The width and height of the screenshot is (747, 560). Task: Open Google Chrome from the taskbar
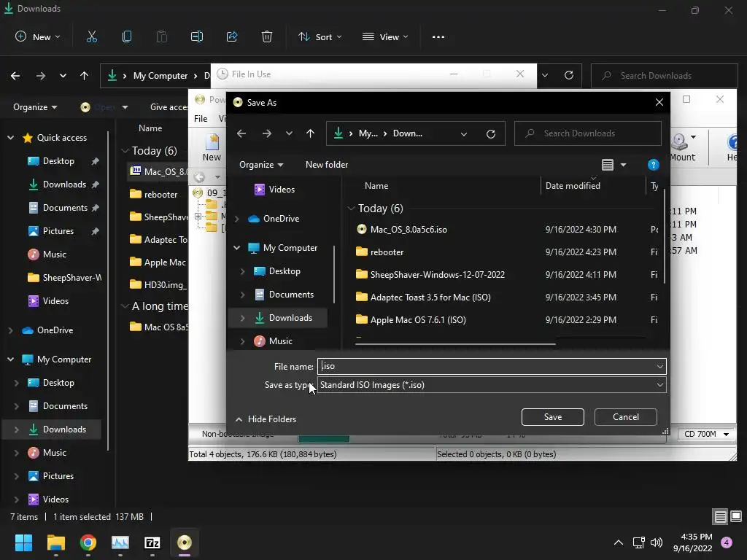(88, 542)
